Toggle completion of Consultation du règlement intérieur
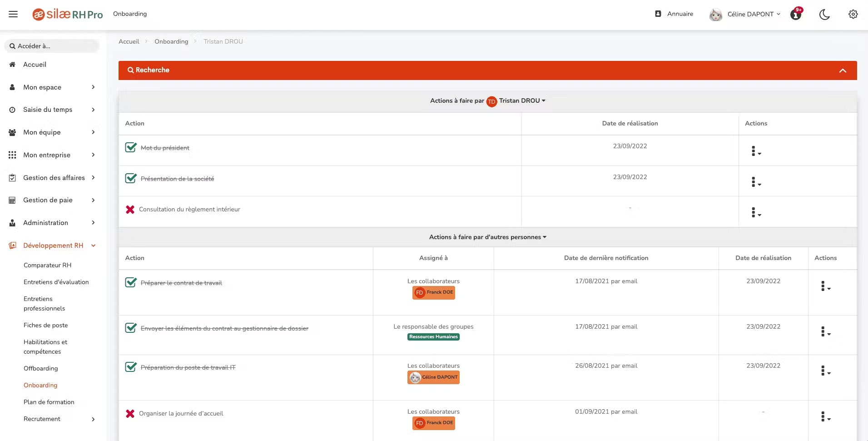The image size is (868, 441). click(x=130, y=210)
